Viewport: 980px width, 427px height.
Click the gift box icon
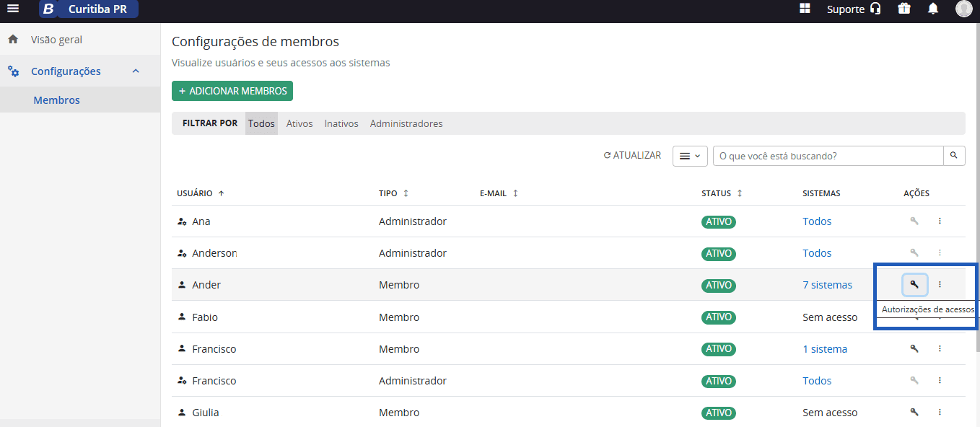pyautogui.click(x=904, y=9)
